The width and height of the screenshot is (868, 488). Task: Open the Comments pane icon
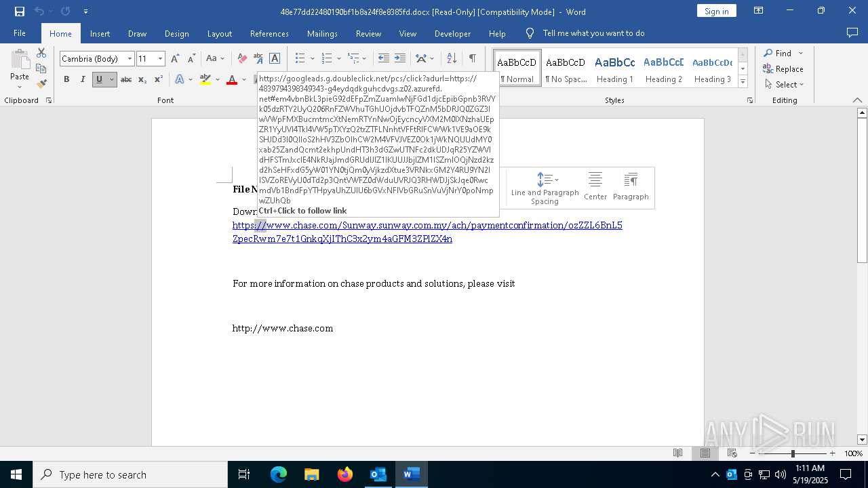(852, 33)
